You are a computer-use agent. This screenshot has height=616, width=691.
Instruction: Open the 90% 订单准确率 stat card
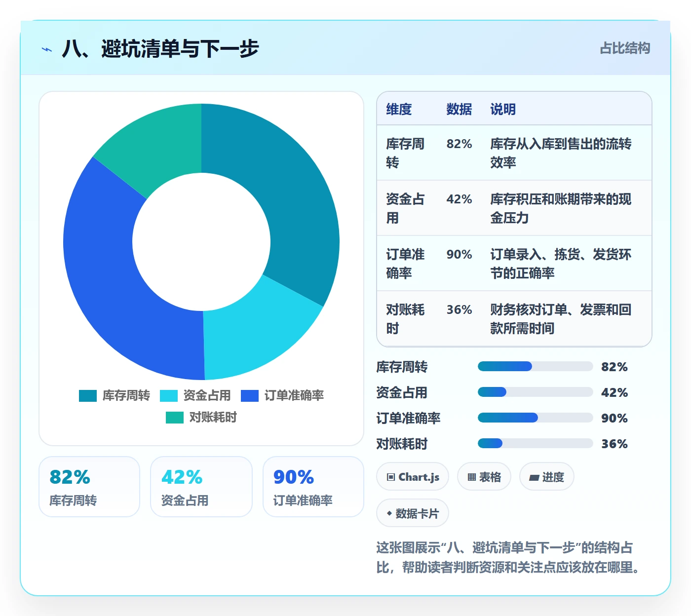313,487
